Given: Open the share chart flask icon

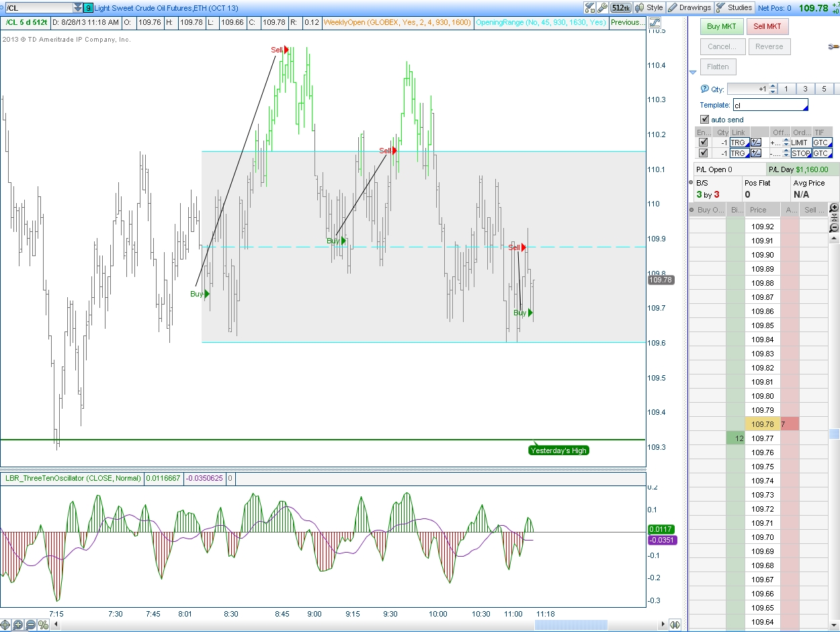Looking at the screenshot, I should tap(589, 7).
